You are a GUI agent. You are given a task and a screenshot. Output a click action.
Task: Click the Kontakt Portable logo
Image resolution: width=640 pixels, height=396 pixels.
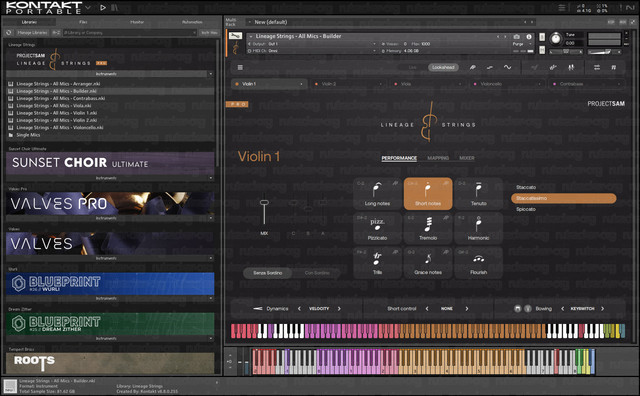[44, 8]
